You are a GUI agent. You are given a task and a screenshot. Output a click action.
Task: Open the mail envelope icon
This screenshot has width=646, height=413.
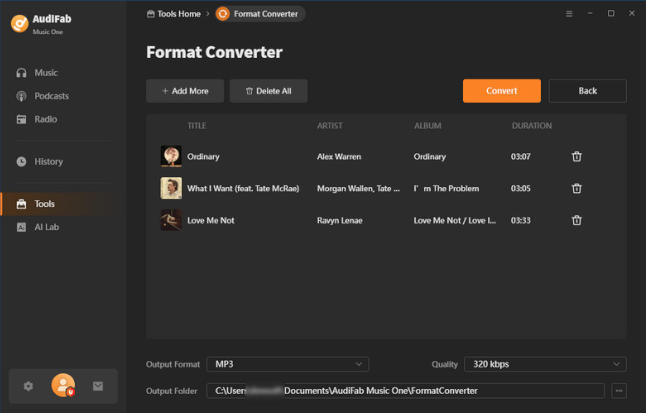click(x=98, y=386)
